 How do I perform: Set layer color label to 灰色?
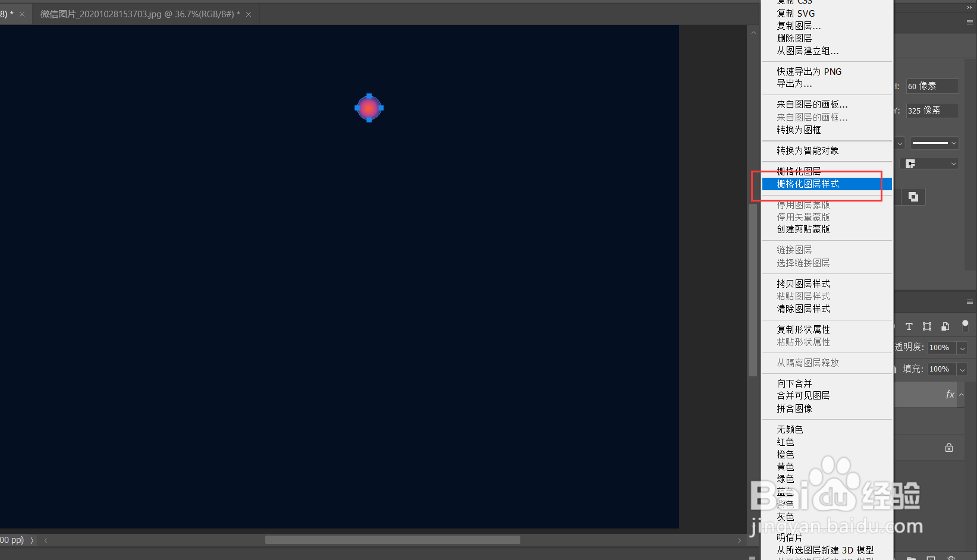coord(786,517)
